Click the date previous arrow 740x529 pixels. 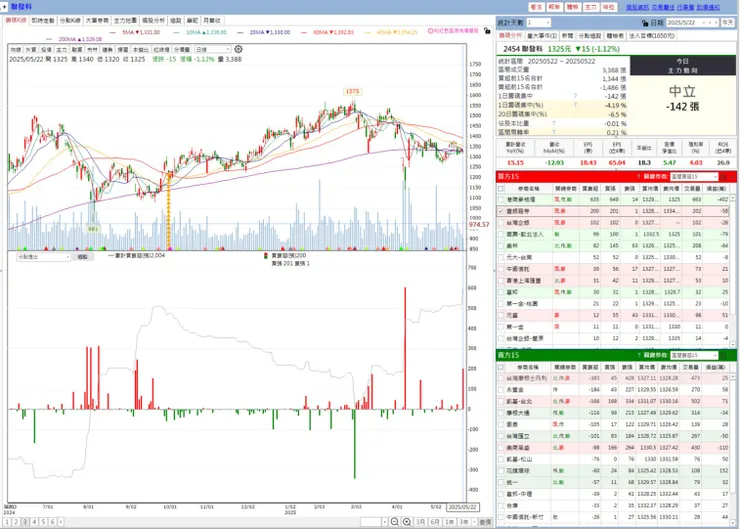pos(704,23)
